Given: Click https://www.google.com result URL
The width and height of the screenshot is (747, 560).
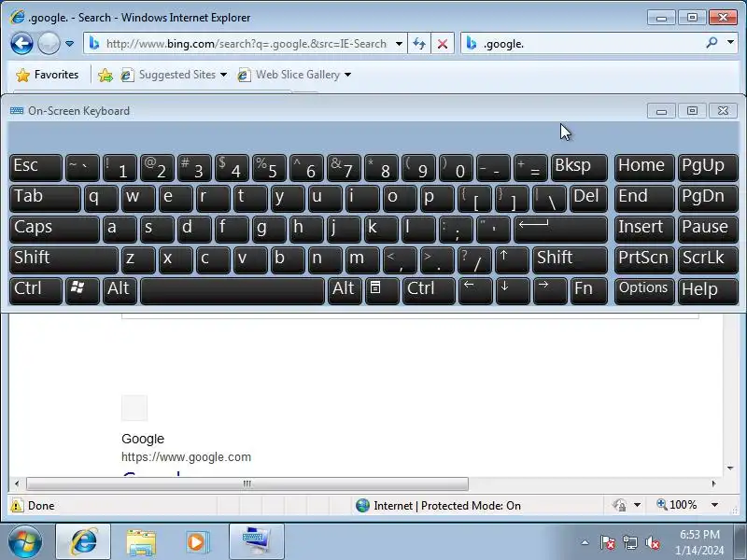Looking at the screenshot, I should click(x=186, y=457).
